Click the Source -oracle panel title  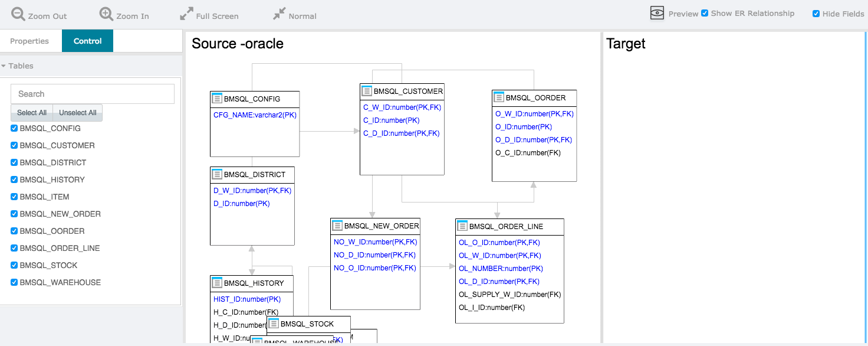click(x=238, y=44)
